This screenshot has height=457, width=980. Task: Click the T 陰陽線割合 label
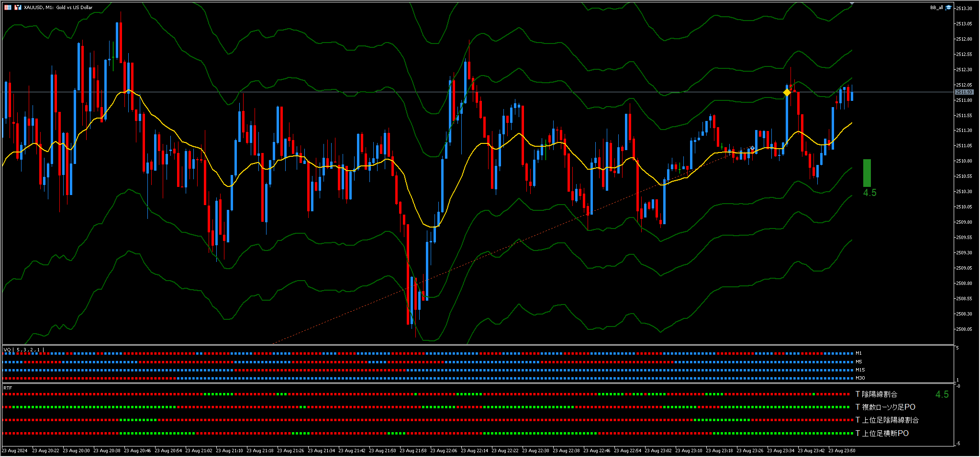[876, 394]
